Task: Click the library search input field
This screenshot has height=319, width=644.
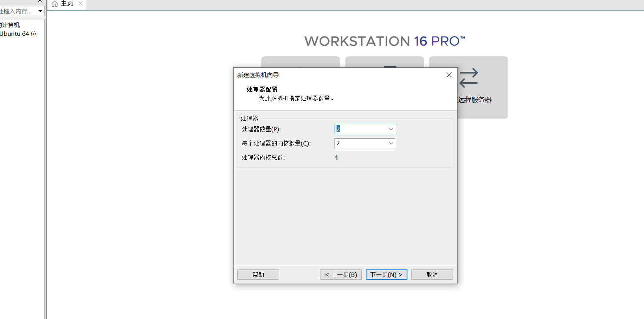Action: (x=17, y=11)
